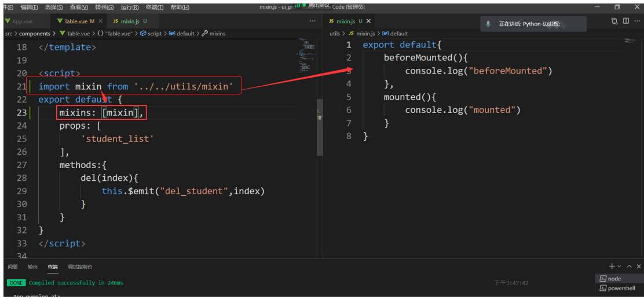
Task: Open left editor group more actions ellipsis
Action: pyautogui.click(x=313, y=21)
